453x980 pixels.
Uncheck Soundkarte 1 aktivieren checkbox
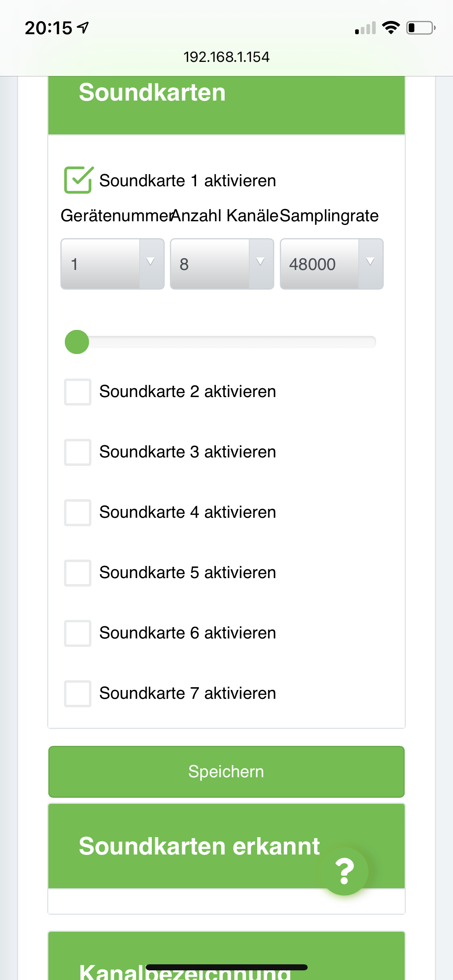78,180
